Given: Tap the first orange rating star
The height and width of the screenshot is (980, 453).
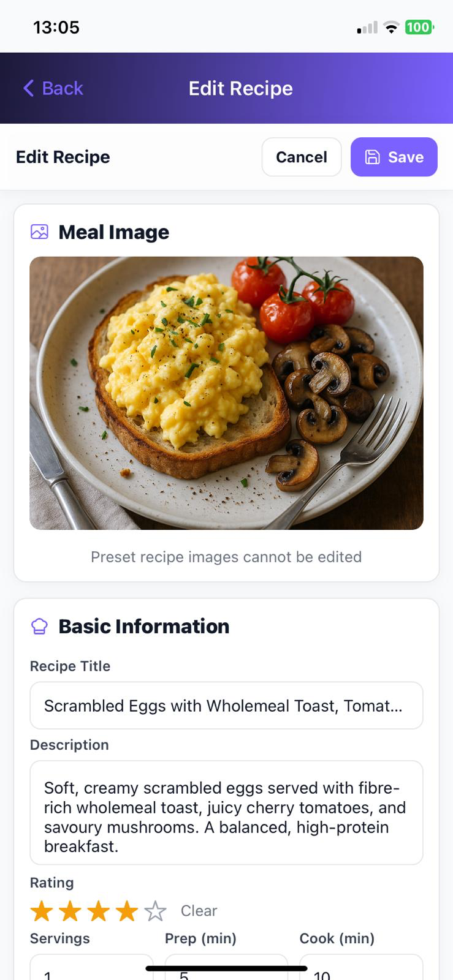Looking at the screenshot, I should [41, 911].
